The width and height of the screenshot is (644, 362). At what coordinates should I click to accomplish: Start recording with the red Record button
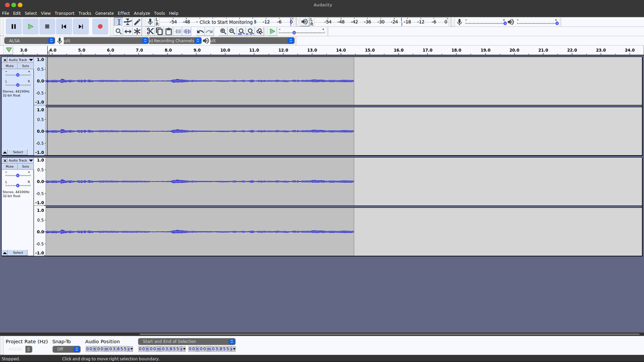pos(100,26)
